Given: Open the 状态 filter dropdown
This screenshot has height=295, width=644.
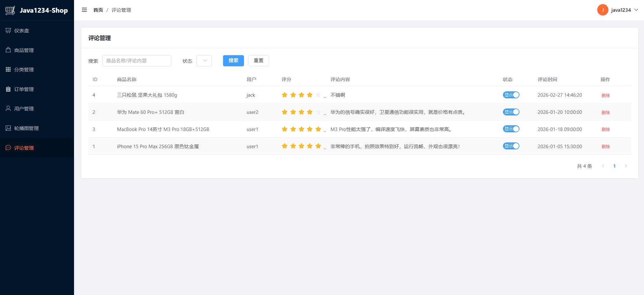Looking at the screenshot, I should coord(204,61).
